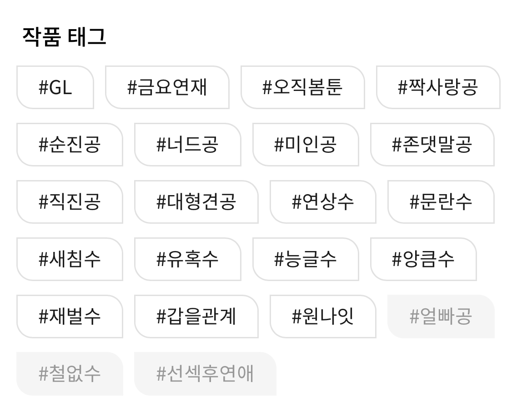Click the #유혹수 tag
The image size is (532, 407).
tap(187, 259)
